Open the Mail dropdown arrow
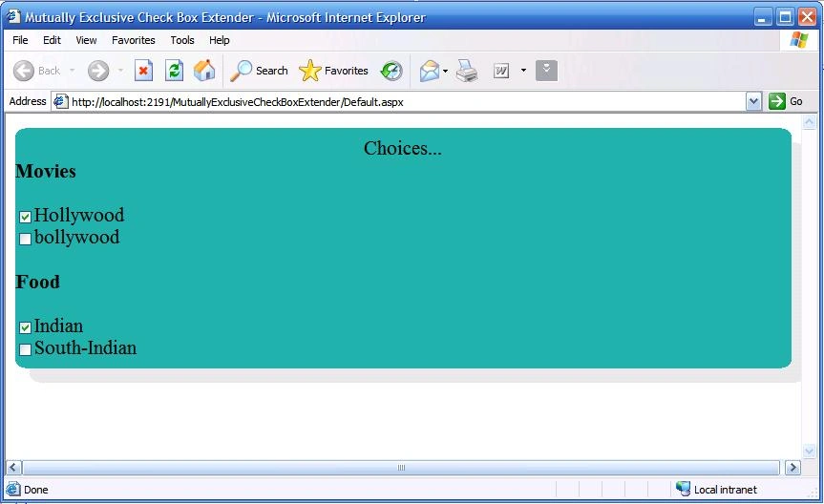824x504 pixels. click(x=445, y=71)
